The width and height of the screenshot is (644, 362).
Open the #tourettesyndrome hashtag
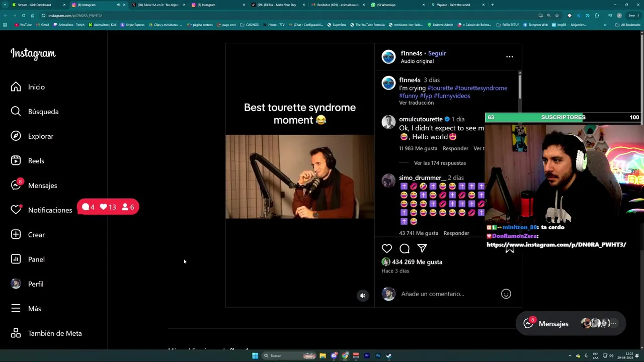coord(480,88)
